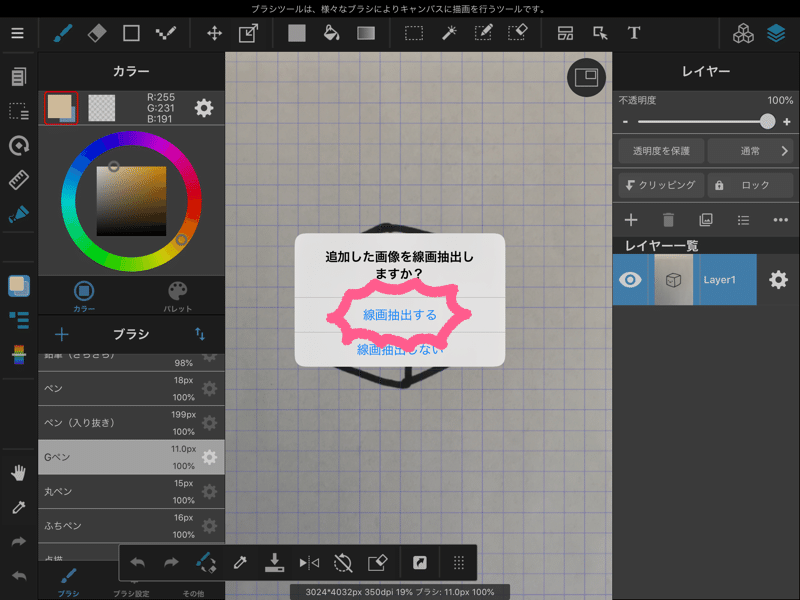
Task: Toggle rotation reset in bottom bar
Action: point(343,563)
